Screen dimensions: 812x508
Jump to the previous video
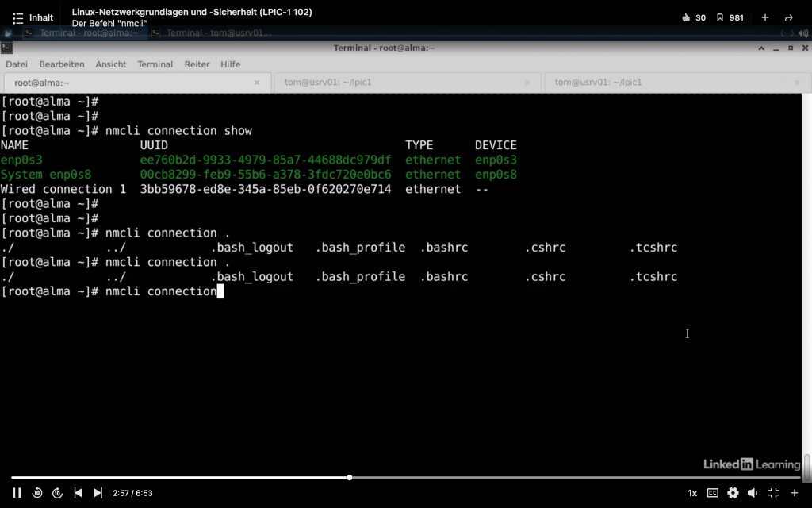tap(78, 493)
